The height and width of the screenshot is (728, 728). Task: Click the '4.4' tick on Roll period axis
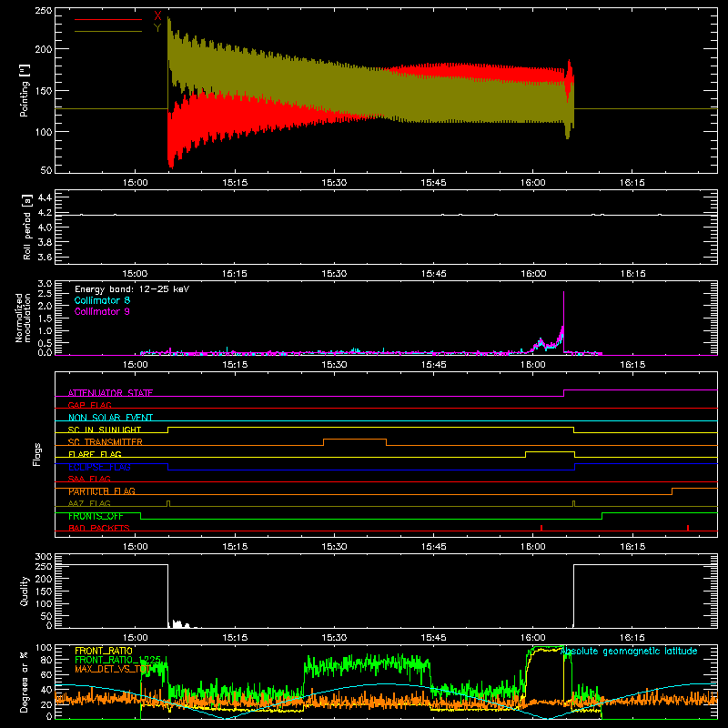pyautogui.click(x=45, y=197)
